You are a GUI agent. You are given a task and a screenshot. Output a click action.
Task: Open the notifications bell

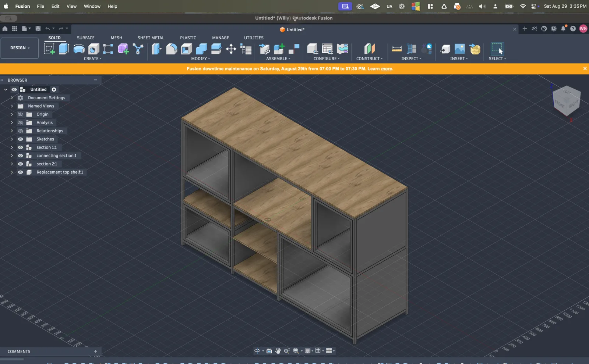coord(563,29)
